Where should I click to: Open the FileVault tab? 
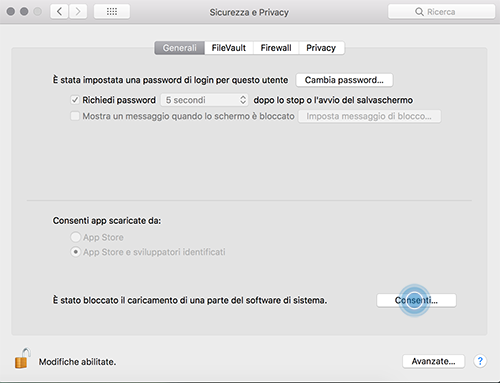tap(229, 48)
